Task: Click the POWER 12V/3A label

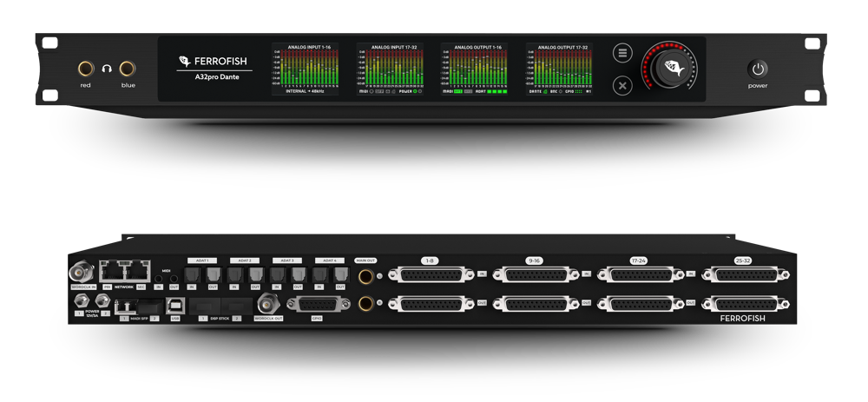Action: [92, 313]
